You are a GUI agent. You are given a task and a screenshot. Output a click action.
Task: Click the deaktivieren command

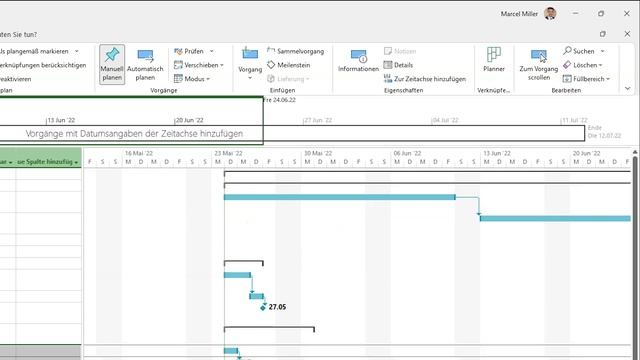pyautogui.click(x=16, y=79)
